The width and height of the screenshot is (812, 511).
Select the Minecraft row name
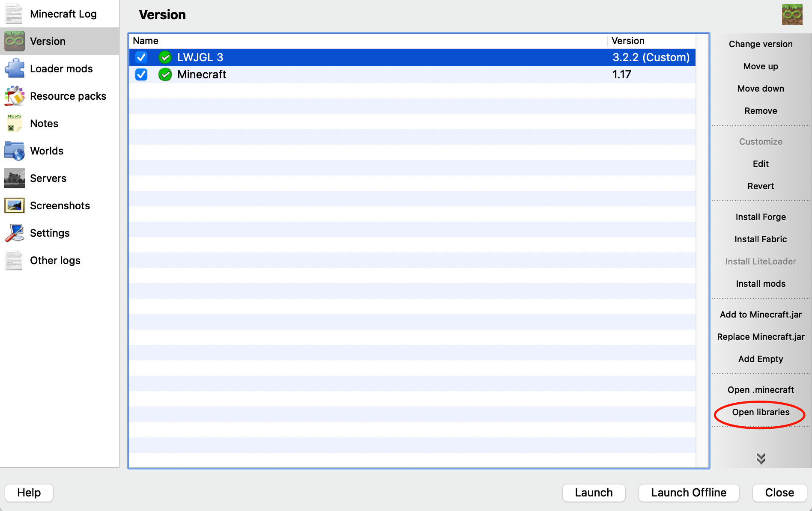[x=202, y=74]
